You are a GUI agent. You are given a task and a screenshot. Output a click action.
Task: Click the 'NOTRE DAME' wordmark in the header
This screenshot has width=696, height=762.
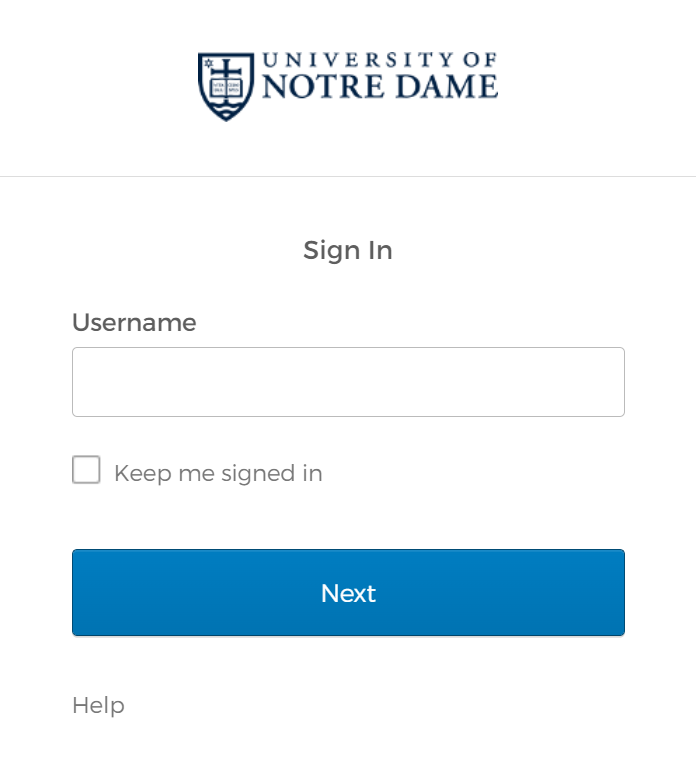point(379,88)
